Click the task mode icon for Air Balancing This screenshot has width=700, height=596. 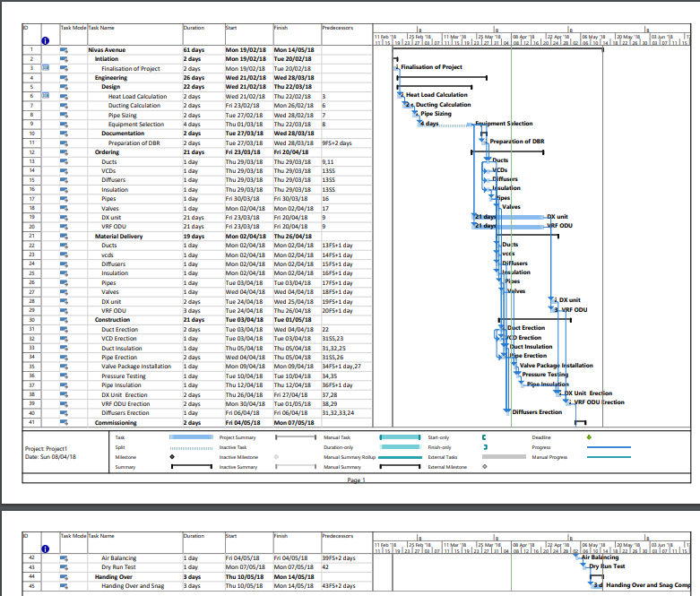[64, 558]
